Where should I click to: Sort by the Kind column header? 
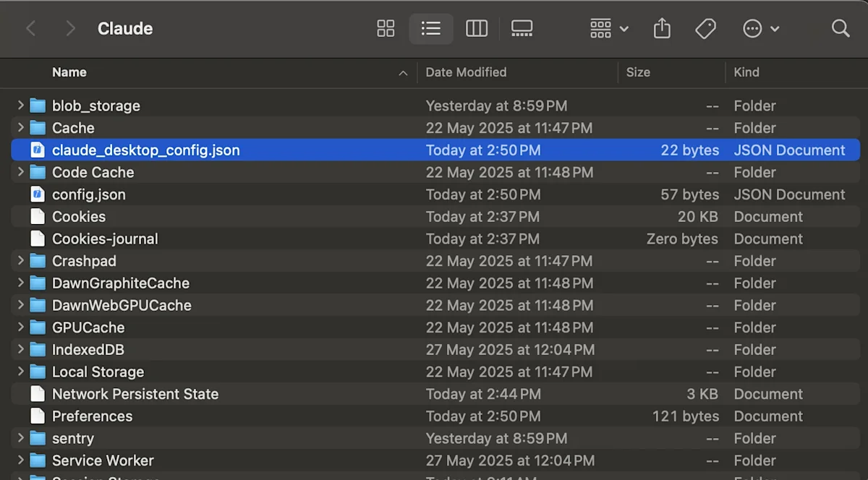click(x=746, y=72)
